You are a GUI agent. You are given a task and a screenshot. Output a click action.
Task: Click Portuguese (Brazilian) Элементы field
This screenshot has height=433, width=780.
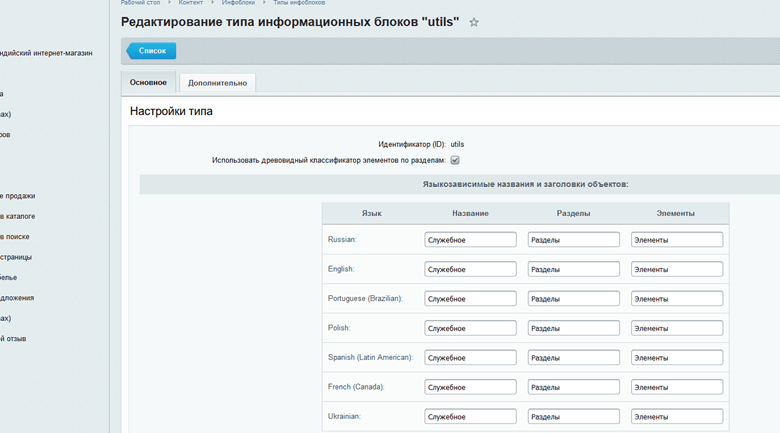point(676,299)
